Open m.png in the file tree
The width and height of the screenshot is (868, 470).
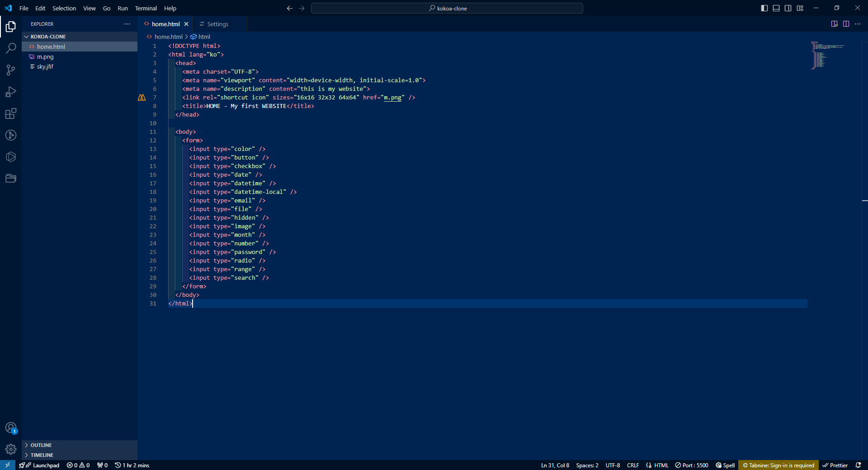pos(80,56)
